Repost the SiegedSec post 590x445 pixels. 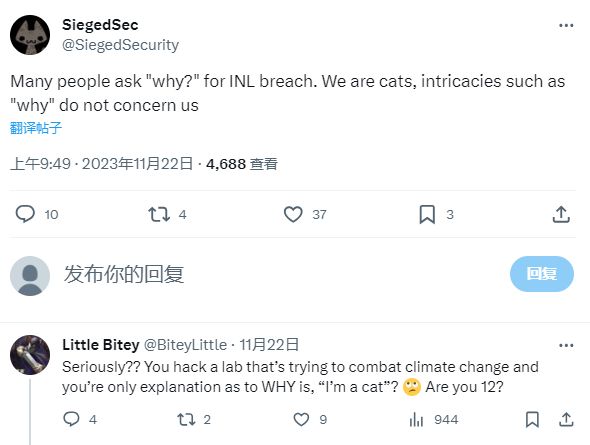[x=159, y=214]
